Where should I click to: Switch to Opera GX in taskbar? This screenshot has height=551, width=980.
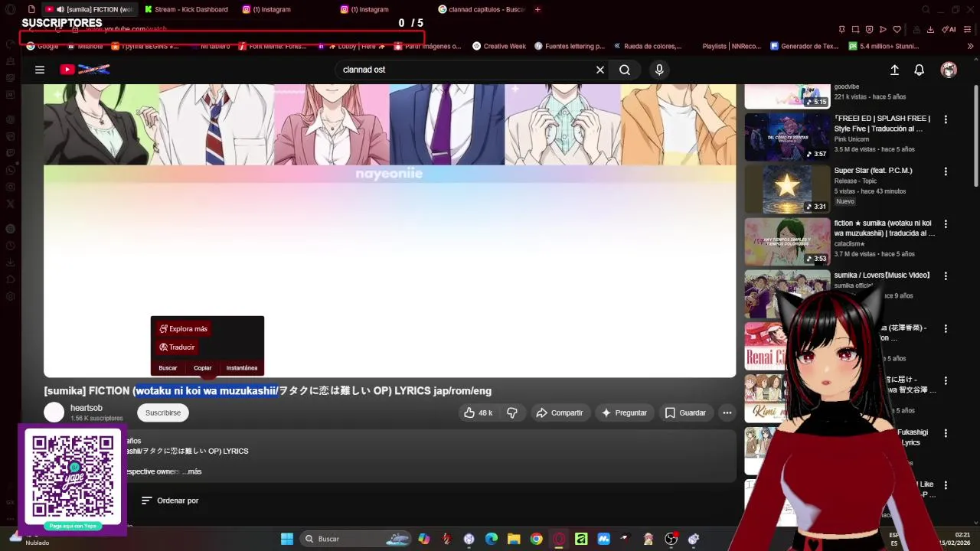[559, 539]
